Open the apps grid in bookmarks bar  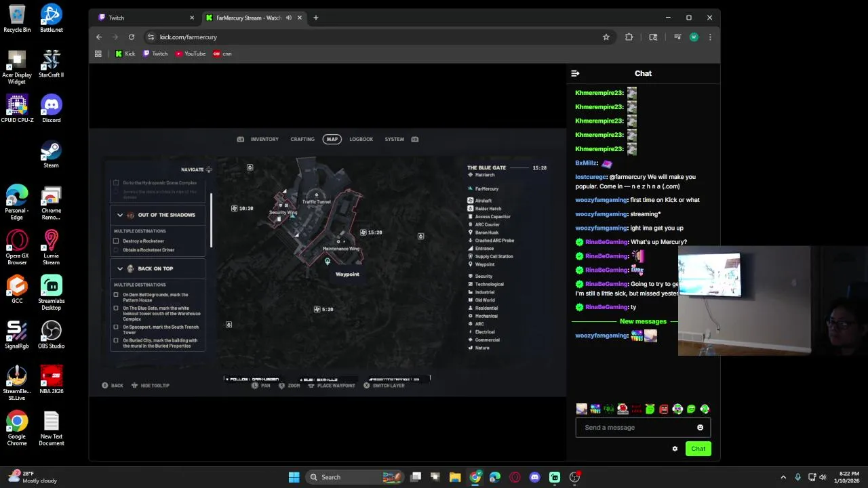pyautogui.click(x=98, y=54)
